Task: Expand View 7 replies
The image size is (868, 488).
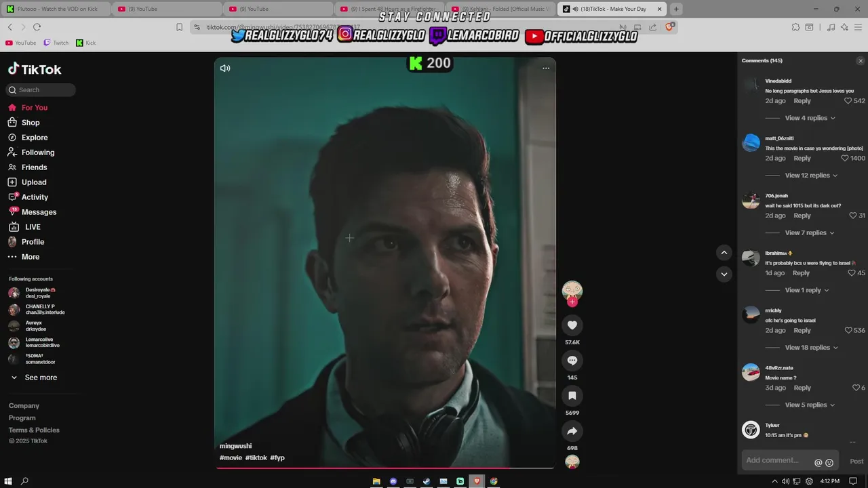Action: click(810, 233)
